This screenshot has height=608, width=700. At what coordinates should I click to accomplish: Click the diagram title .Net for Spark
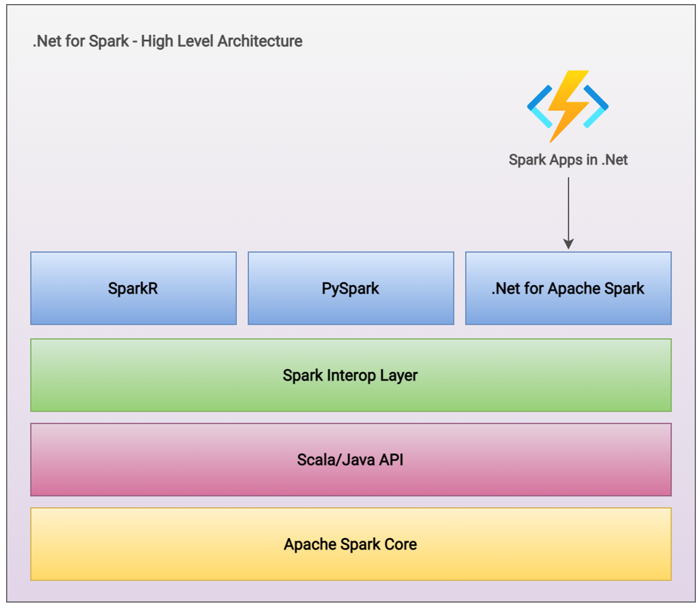(80, 41)
